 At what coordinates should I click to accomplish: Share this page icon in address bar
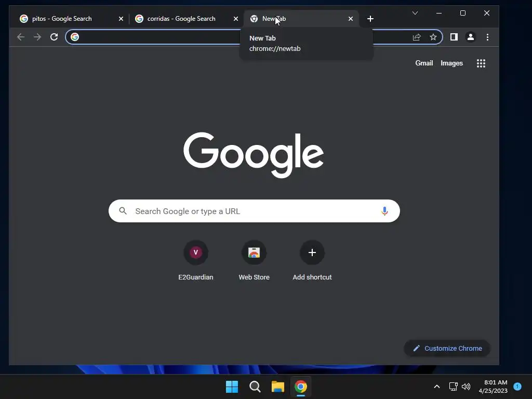(x=417, y=37)
